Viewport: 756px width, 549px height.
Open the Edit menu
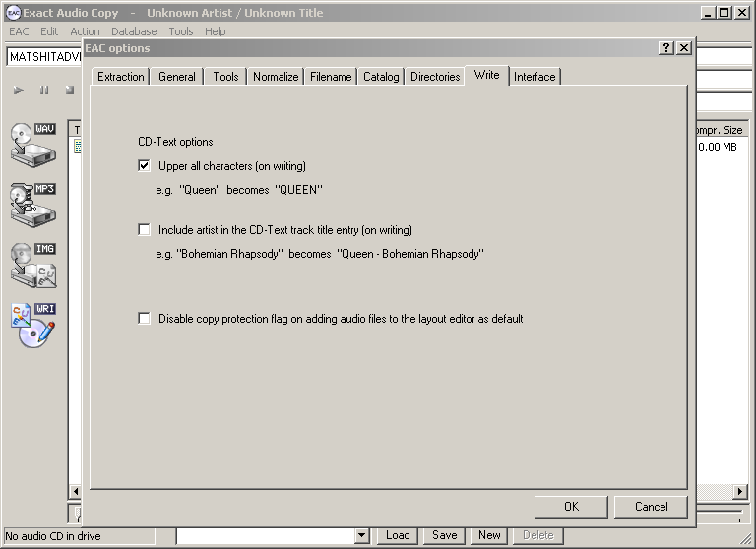[x=49, y=31]
